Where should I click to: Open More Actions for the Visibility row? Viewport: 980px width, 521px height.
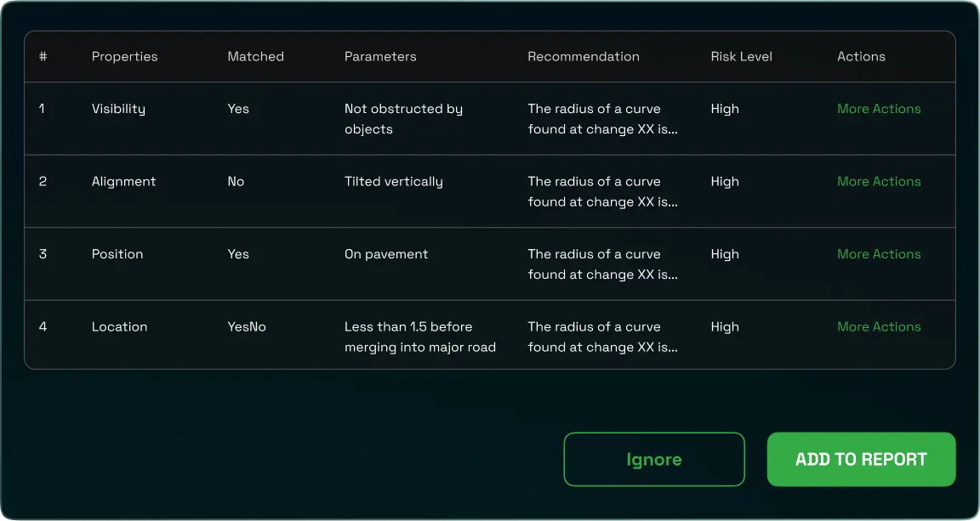point(879,108)
